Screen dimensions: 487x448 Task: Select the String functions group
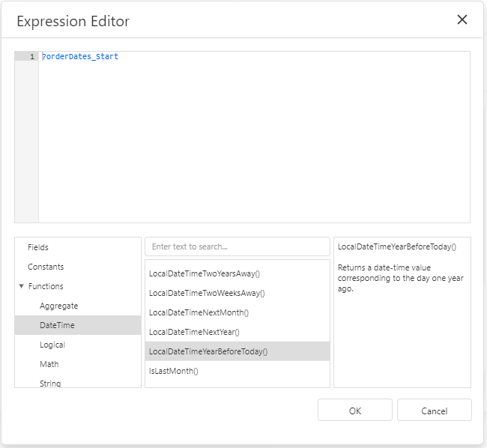pyautogui.click(x=78, y=381)
